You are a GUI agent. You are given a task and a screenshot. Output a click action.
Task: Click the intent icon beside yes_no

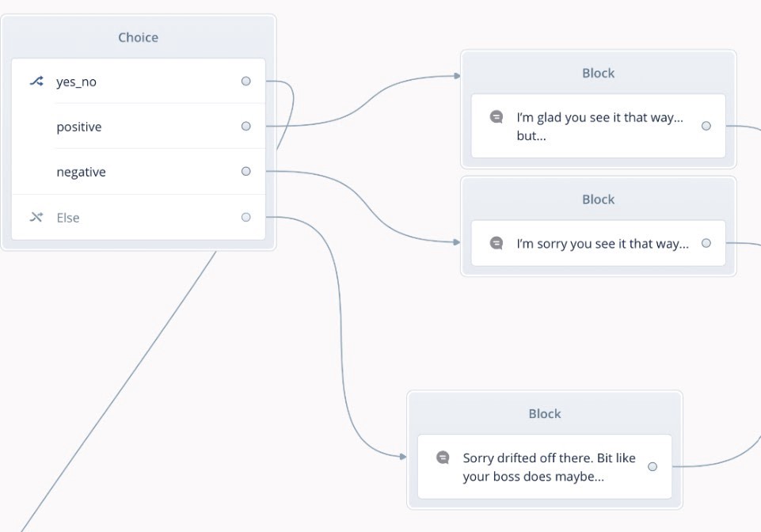coord(36,81)
